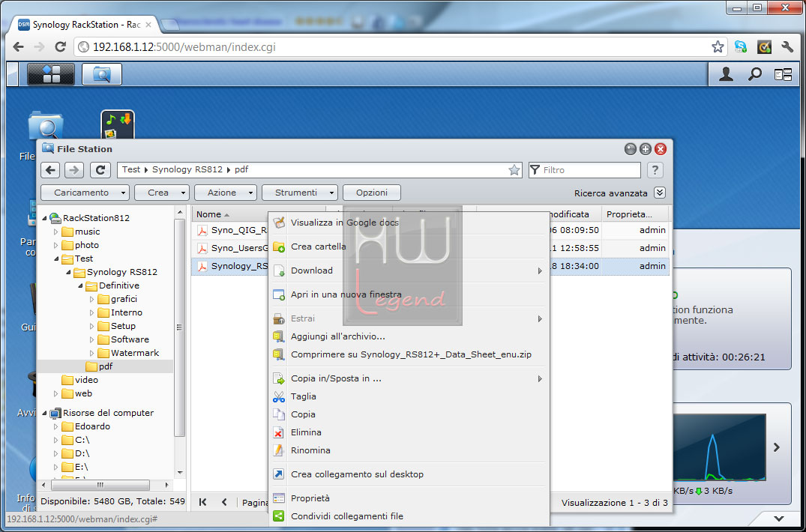Select 'Condividi collegamenti file'

click(409, 516)
